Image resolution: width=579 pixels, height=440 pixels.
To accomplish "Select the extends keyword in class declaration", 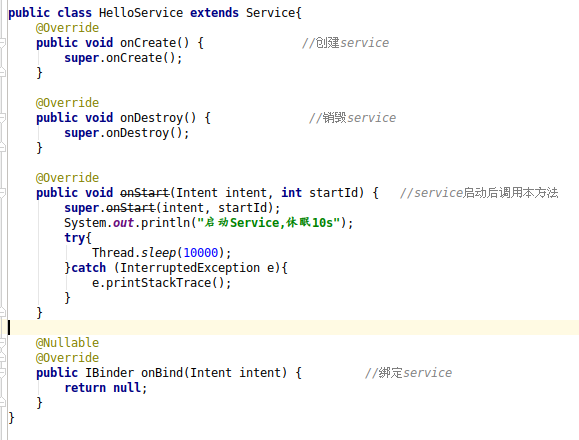I will tap(214, 13).
